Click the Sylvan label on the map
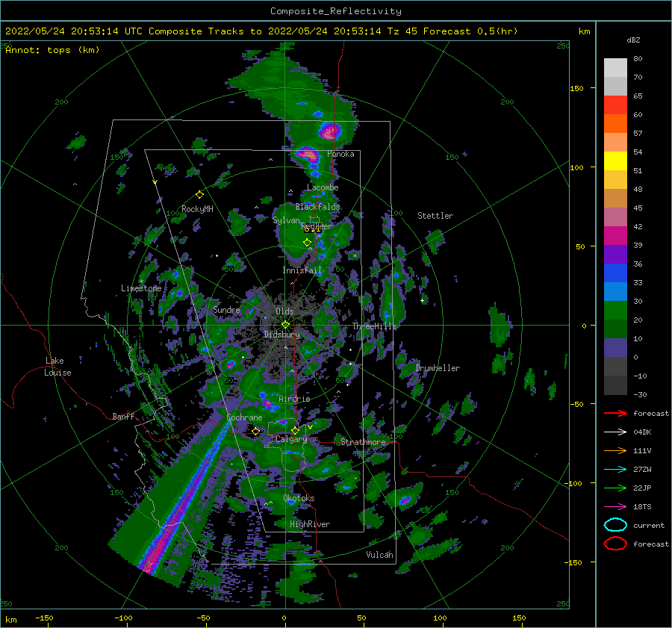 (x=286, y=220)
